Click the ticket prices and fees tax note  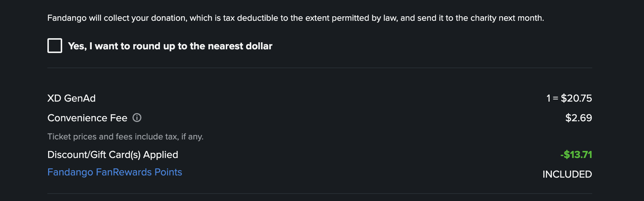tap(125, 137)
